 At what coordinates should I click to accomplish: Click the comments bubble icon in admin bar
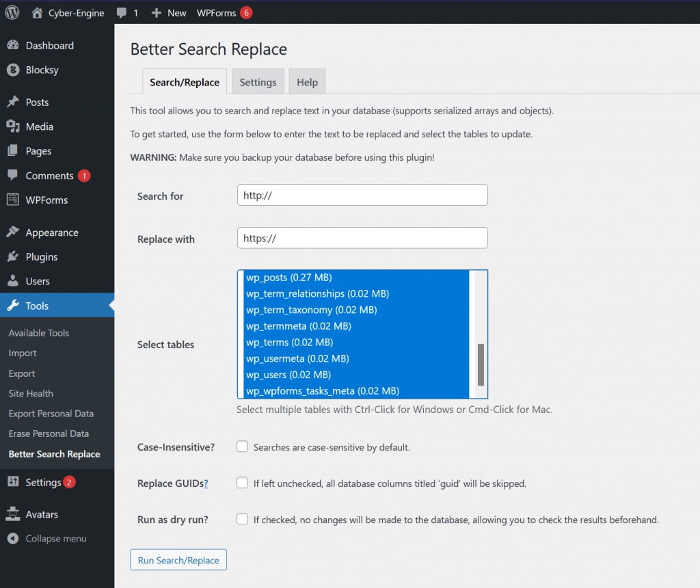[122, 13]
